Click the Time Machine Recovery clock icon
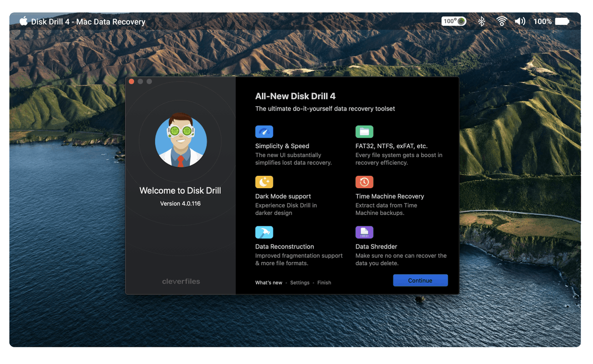The height and width of the screenshot is (364, 593). (x=364, y=182)
